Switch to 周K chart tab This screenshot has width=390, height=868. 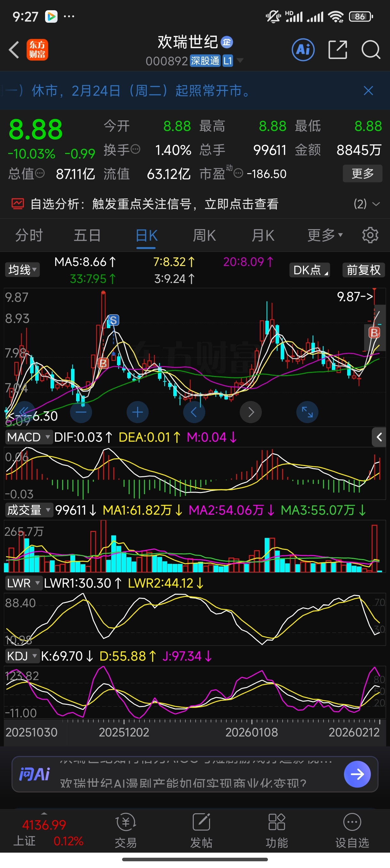point(204,235)
